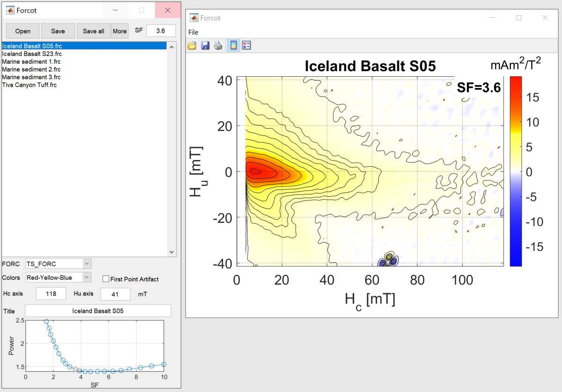Toggle the Insert Legend toolbar icon
Image resolution: width=562 pixels, height=392 pixels.
click(x=246, y=45)
